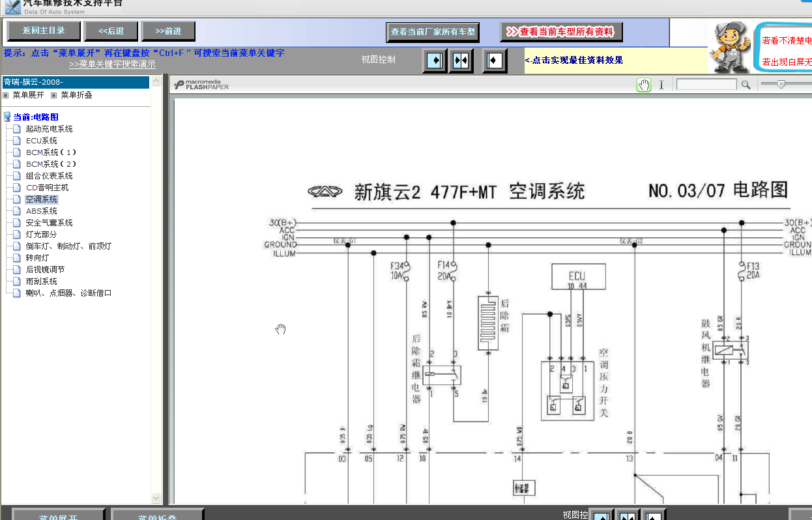Open 转向灯 diagram
This screenshot has width=812, height=520.
click(x=37, y=258)
